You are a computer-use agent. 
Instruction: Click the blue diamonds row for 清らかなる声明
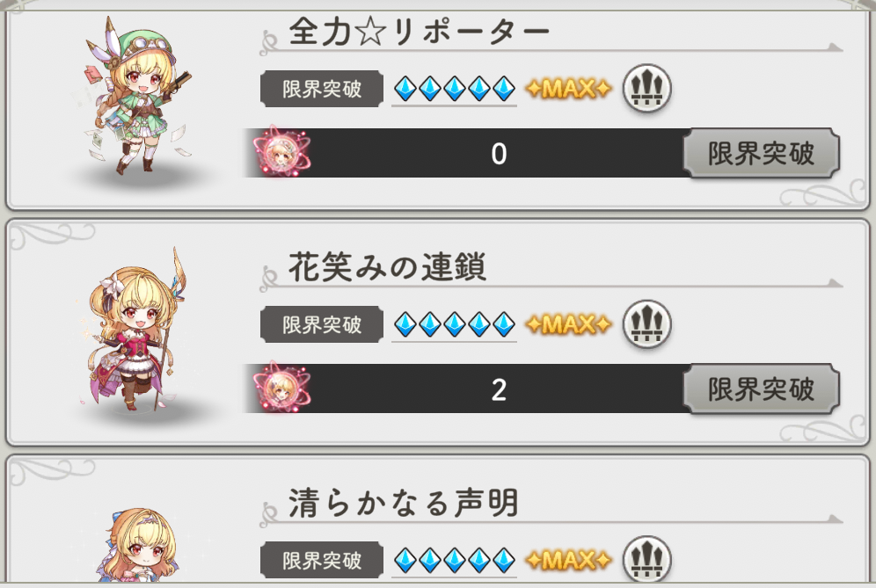(454, 560)
